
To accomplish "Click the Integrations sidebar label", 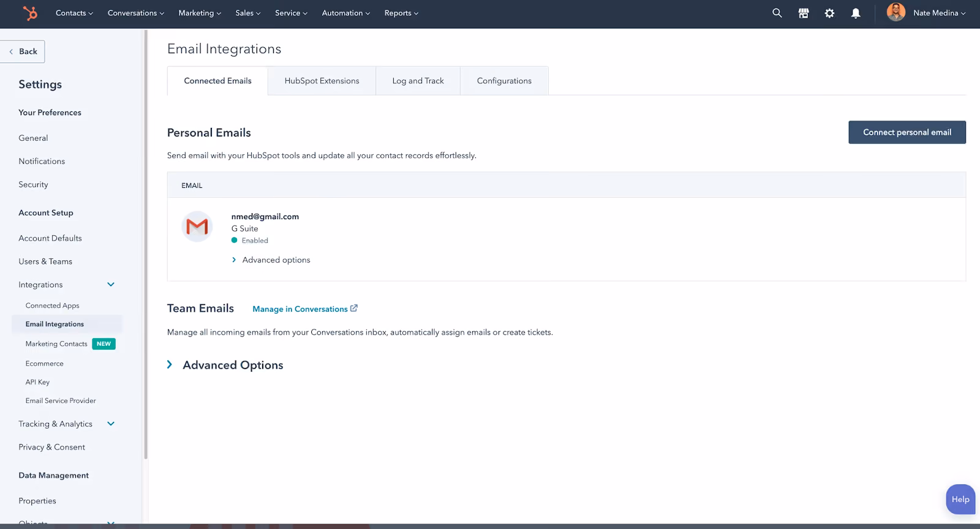I will 40,285.
